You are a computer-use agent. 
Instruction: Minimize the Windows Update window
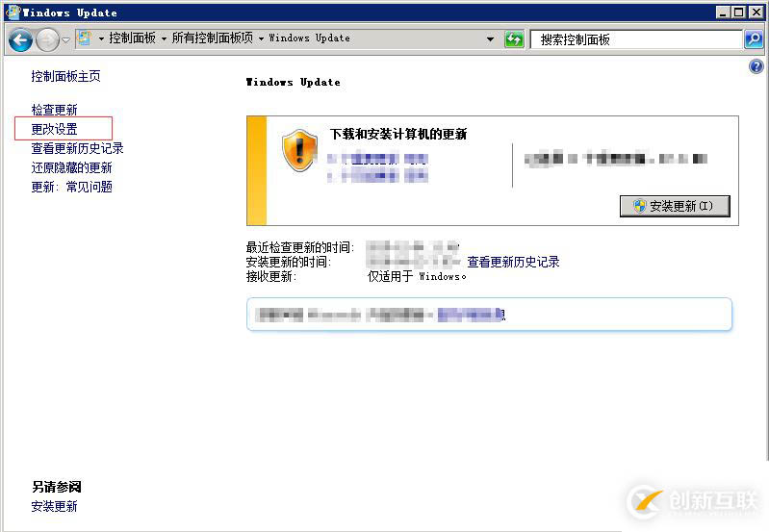click(x=723, y=13)
